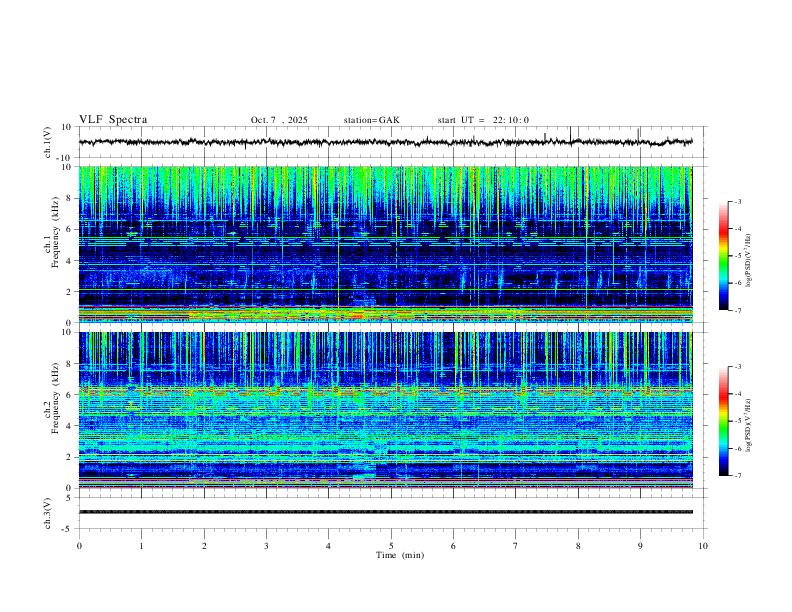Screen dimensions: 792x612
Task: Click the "0" tick on the time axis
Action: click(79, 546)
